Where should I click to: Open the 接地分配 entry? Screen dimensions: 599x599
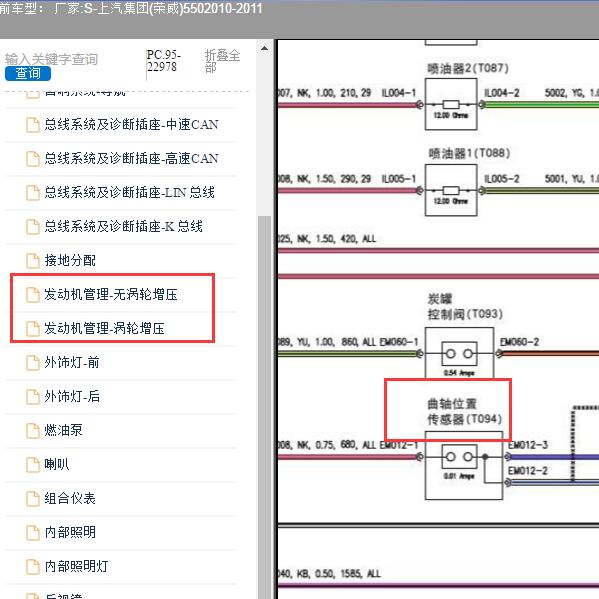tap(70, 261)
